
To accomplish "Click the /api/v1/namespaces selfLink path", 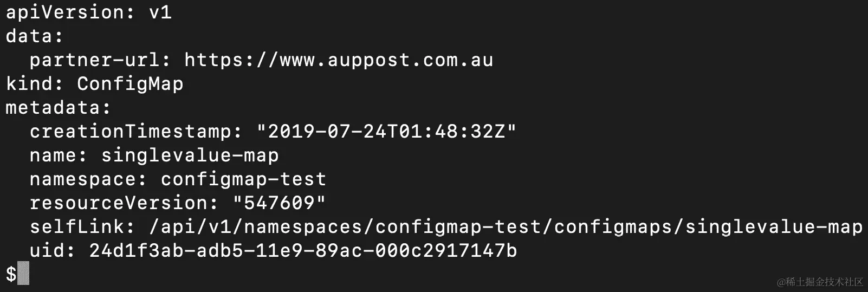I will 506,226.
